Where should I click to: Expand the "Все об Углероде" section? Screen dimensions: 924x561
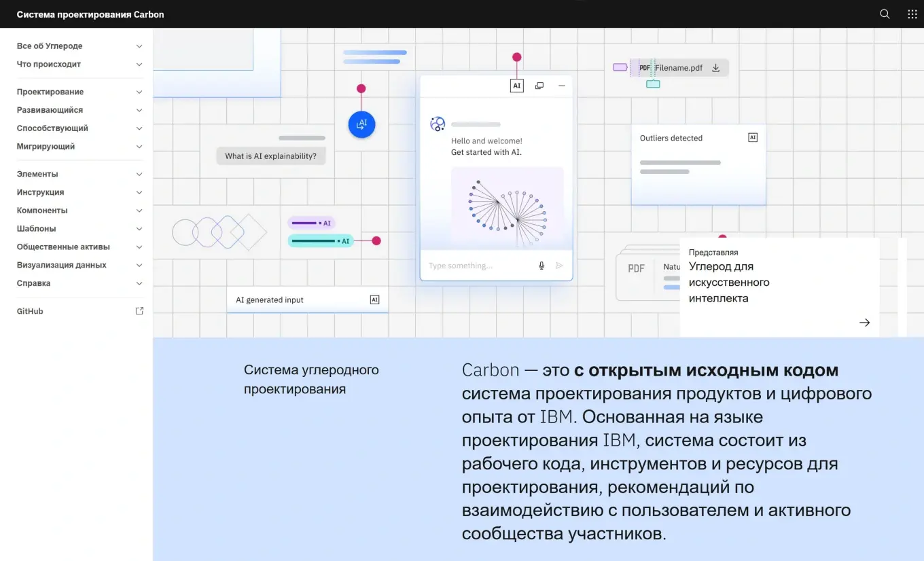pos(139,46)
